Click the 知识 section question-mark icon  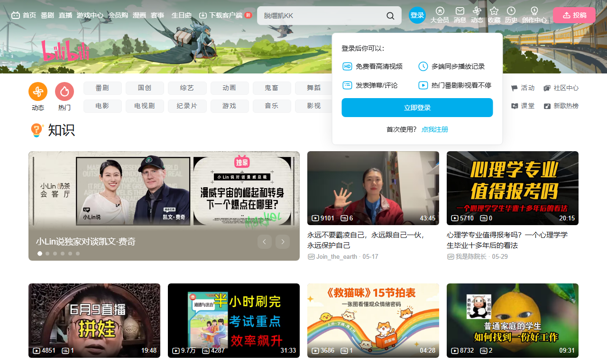[x=37, y=130]
